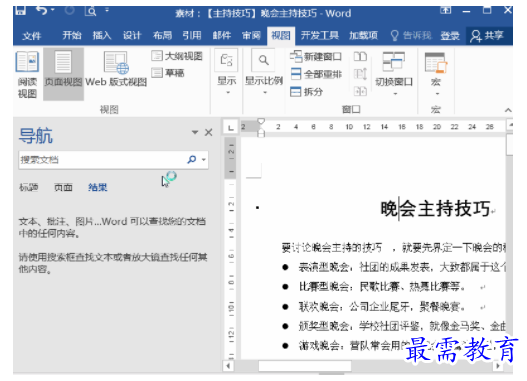Select the 页面 tab in navigation pane
The image size is (527, 381).
[63, 187]
